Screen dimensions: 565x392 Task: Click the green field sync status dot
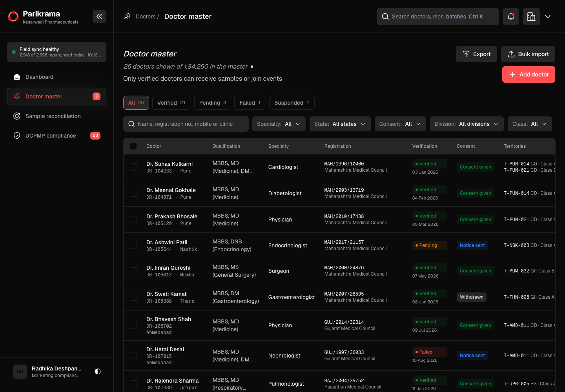point(14,52)
